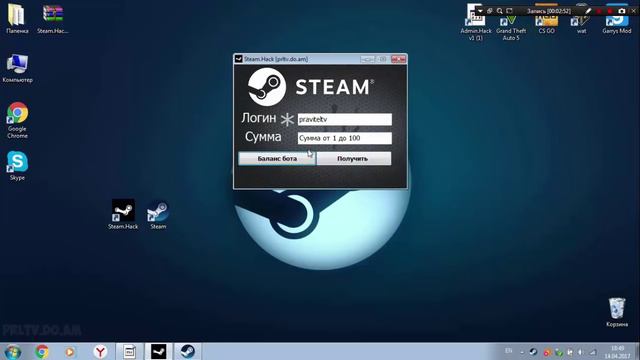Select the Компьютер desktop icon
The image size is (640, 360).
[x=17, y=68]
